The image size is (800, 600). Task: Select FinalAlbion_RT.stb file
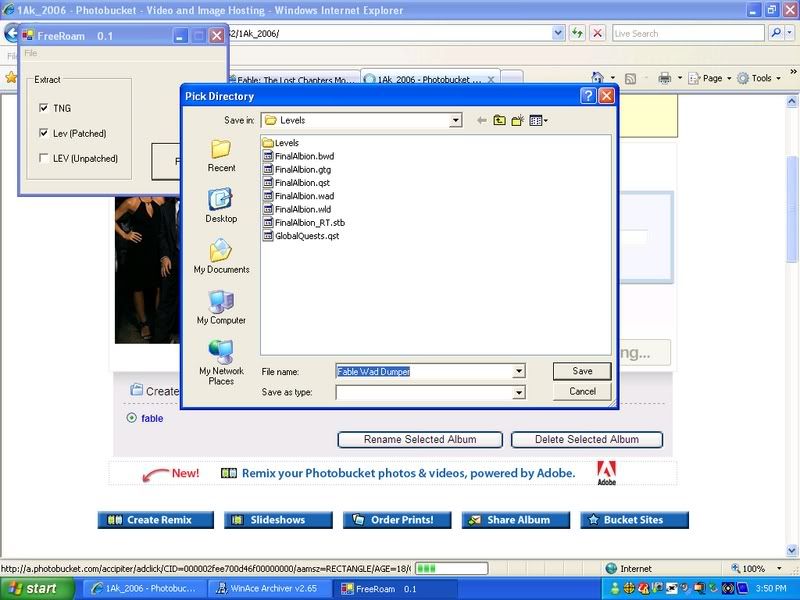coord(304,222)
